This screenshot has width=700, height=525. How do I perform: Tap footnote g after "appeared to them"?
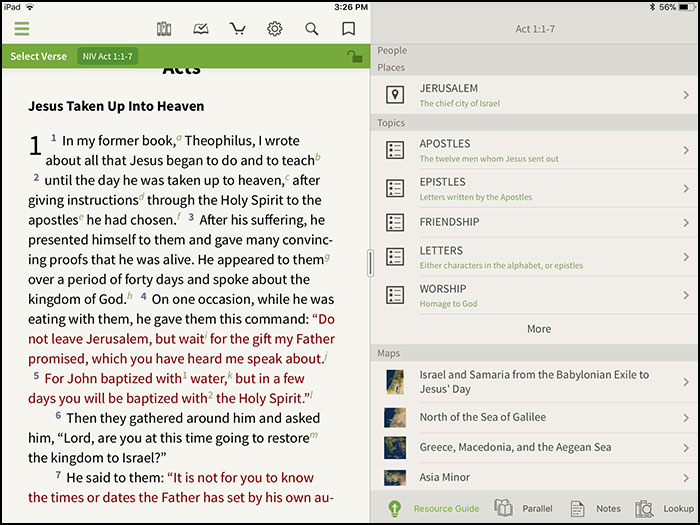click(327, 257)
